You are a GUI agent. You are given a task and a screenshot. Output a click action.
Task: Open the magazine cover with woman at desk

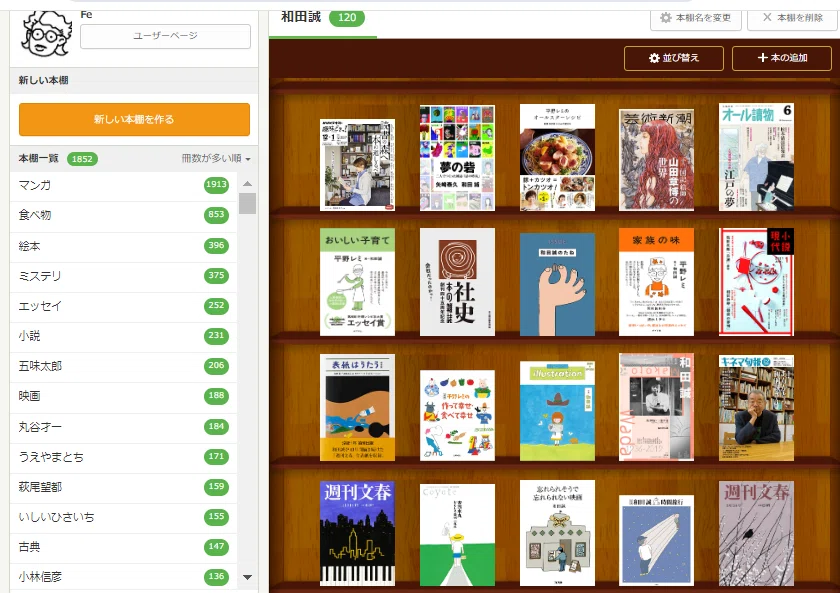pyautogui.click(x=357, y=165)
